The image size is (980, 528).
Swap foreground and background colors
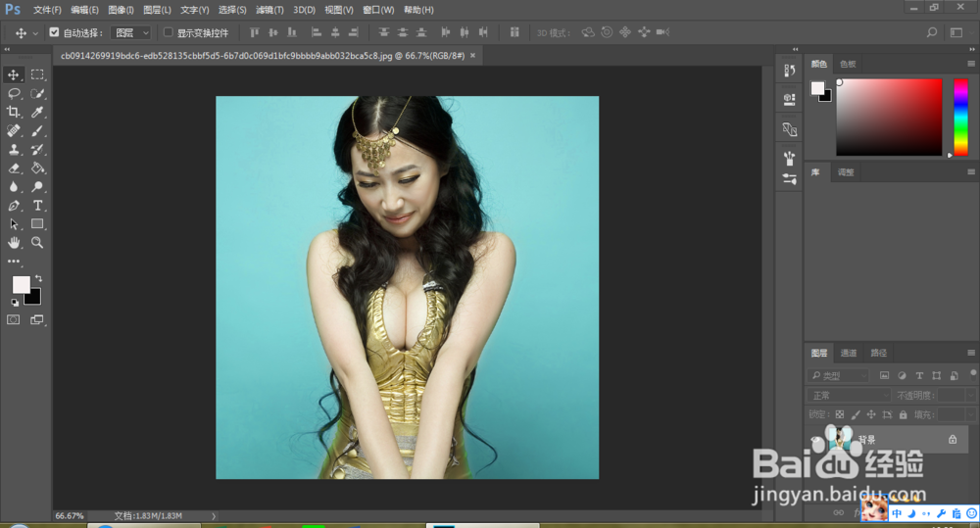[39, 278]
